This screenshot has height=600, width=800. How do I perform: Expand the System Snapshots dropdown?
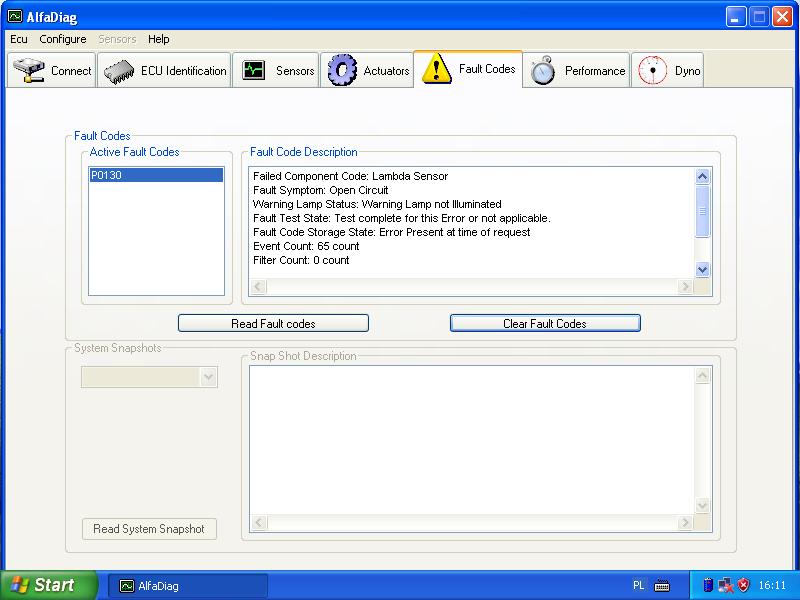pos(208,377)
